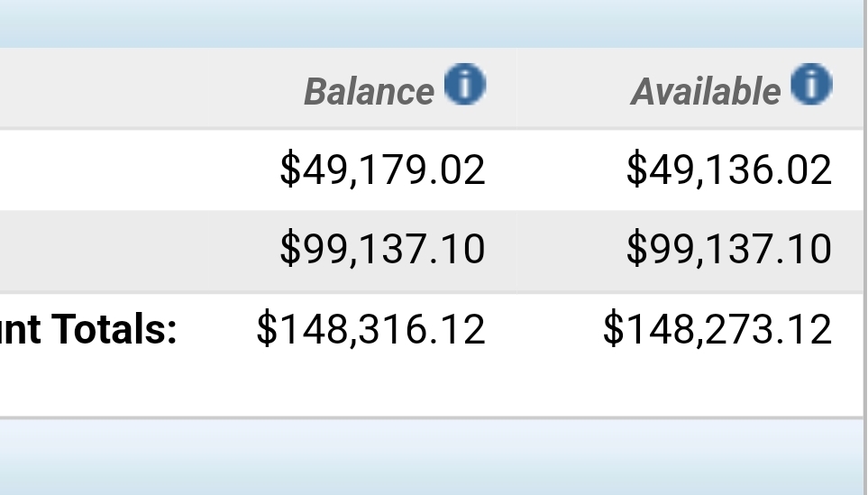Select the blank left area of the first account row
The width and height of the screenshot is (868, 495).
coord(105,170)
